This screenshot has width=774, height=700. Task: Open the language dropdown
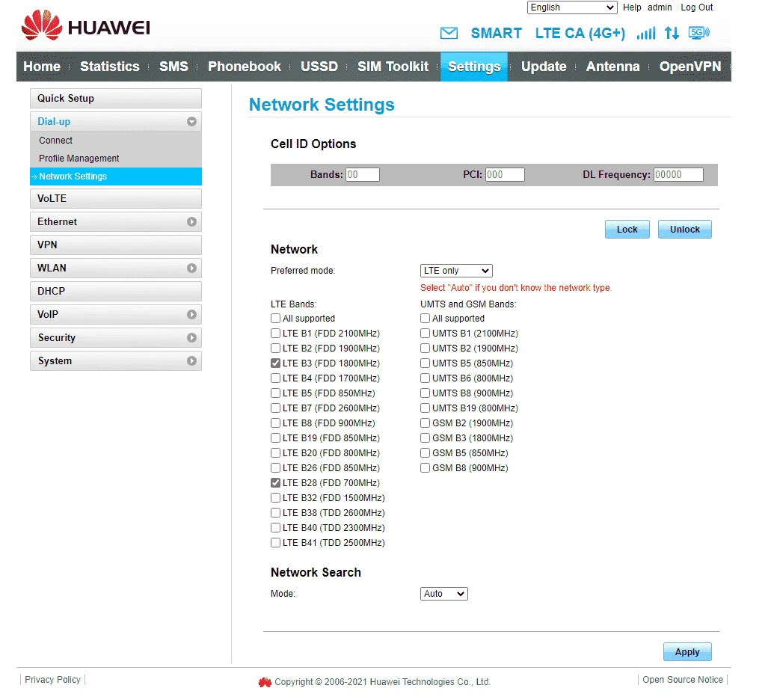[572, 7]
